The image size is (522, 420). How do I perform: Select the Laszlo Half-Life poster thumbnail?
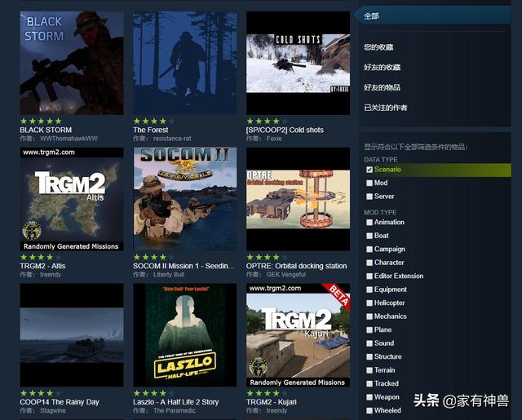[x=184, y=335]
